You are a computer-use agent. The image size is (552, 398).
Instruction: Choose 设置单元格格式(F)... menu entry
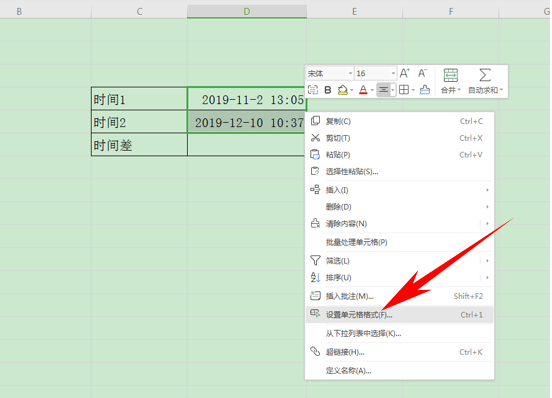tap(399, 315)
